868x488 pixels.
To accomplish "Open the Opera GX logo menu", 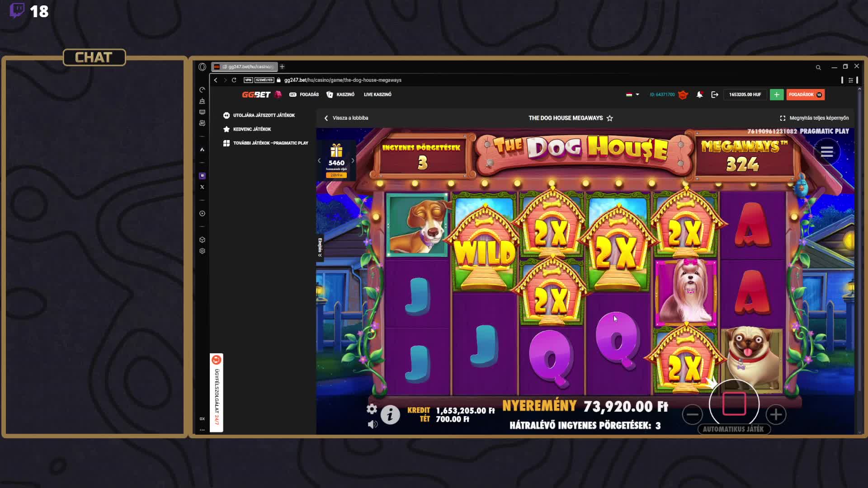I will point(202,67).
